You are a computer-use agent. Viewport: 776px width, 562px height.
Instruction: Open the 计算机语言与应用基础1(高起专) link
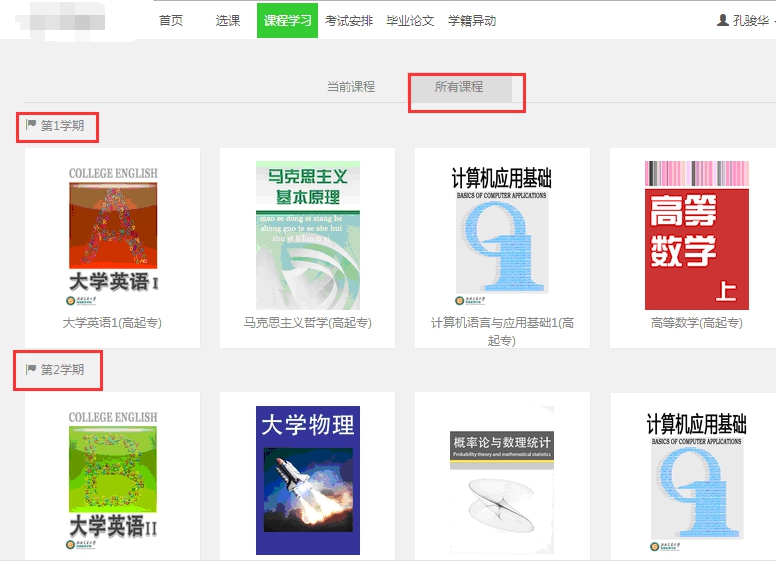pos(502,331)
